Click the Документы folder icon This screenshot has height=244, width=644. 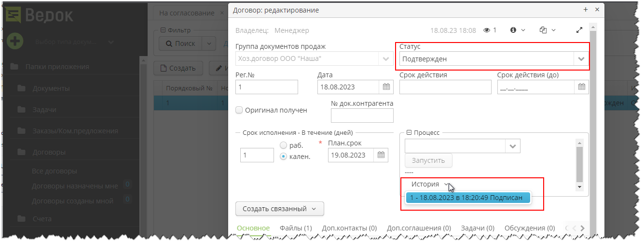click(x=21, y=88)
